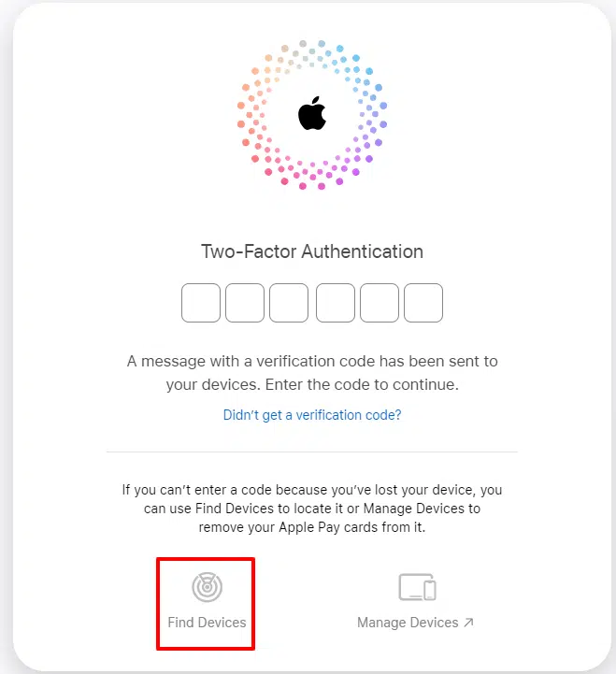The width and height of the screenshot is (616, 674).
Task: Click the lost device instruction paragraph
Action: tap(312, 509)
